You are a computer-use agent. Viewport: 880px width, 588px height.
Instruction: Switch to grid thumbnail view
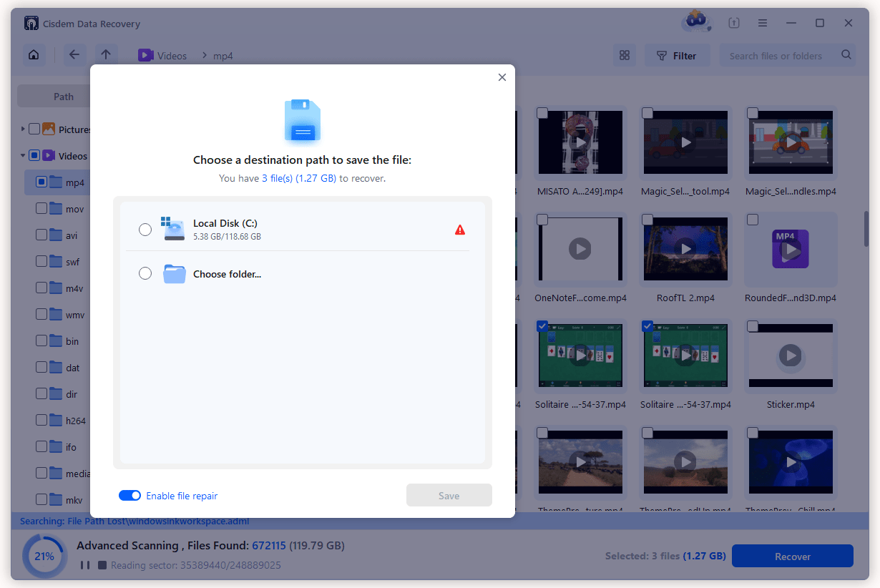(624, 56)
